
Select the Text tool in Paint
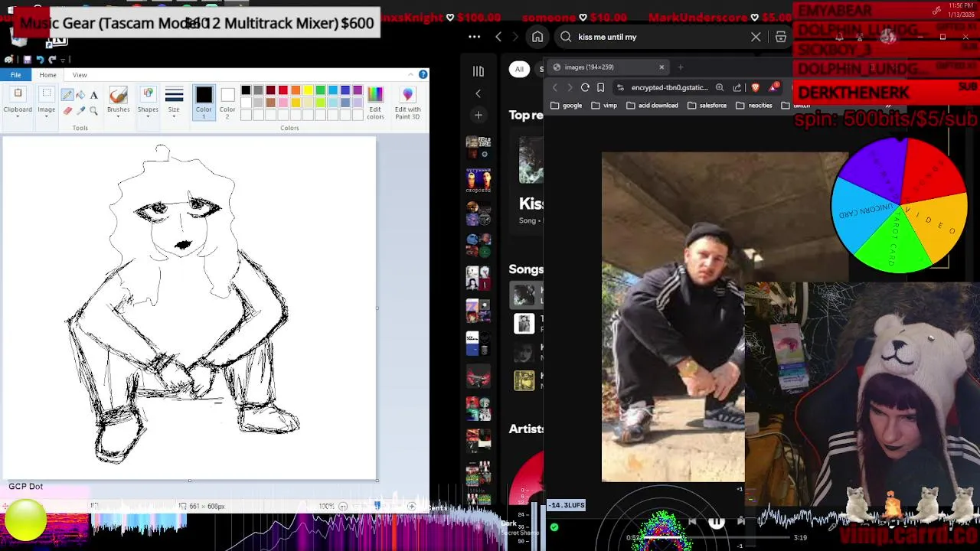tap(93, 95)
